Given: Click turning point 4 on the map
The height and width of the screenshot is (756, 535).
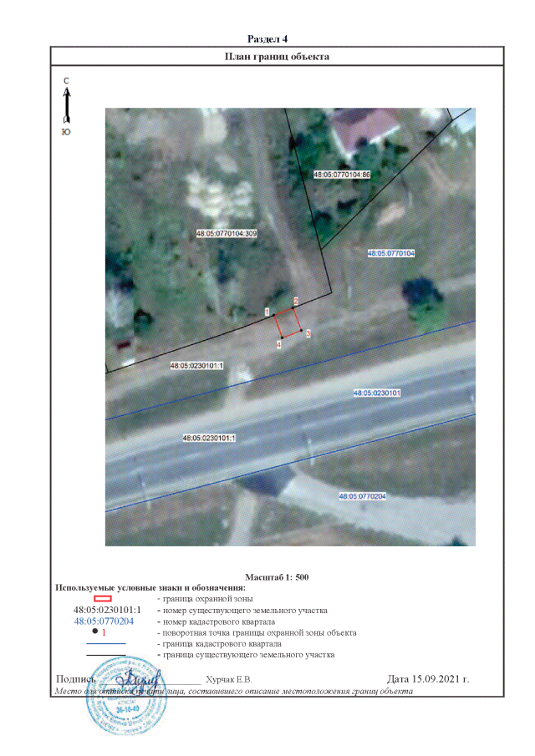Looking at the screenshot, I should click(x=282, y=337).
